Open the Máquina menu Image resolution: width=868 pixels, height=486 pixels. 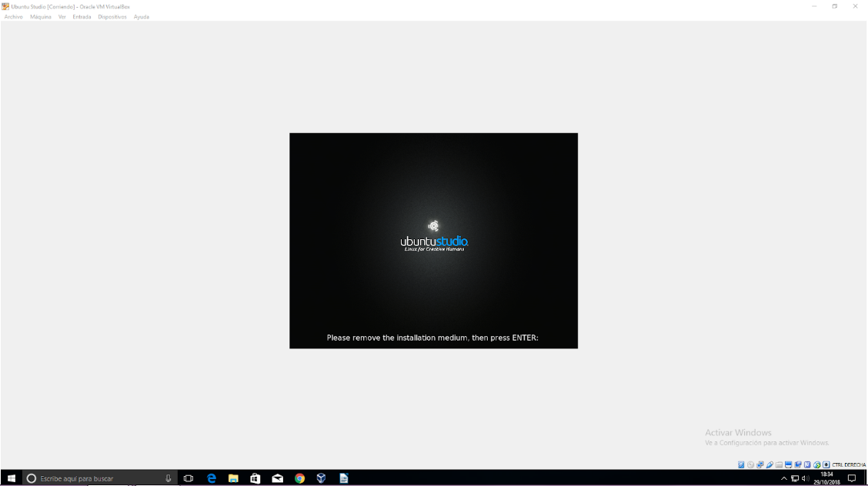click(41, 17)
